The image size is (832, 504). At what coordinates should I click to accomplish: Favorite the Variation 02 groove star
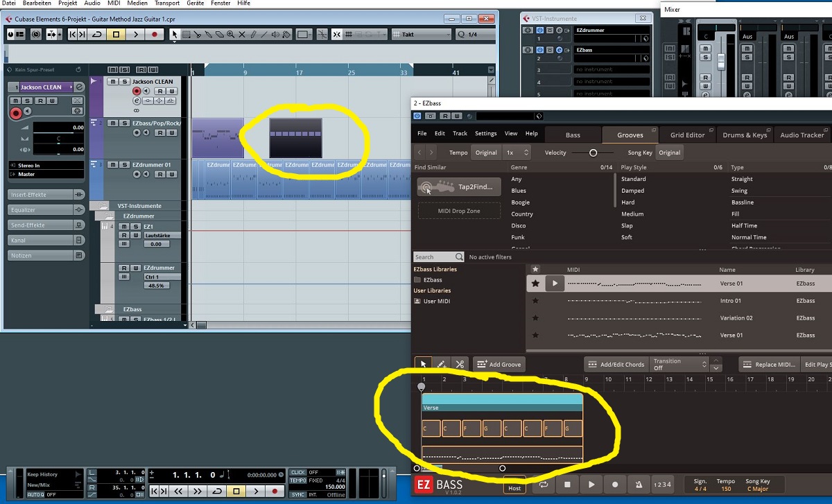click(535, 318)
